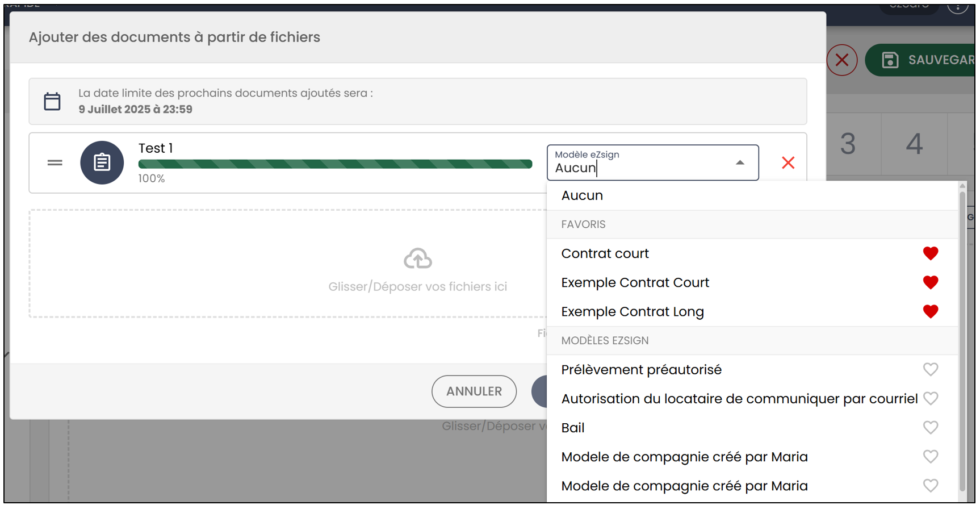The image size is (980, 509).
Task: Click the circled red X next to Sauvegarder
Action: coord(842,60)
